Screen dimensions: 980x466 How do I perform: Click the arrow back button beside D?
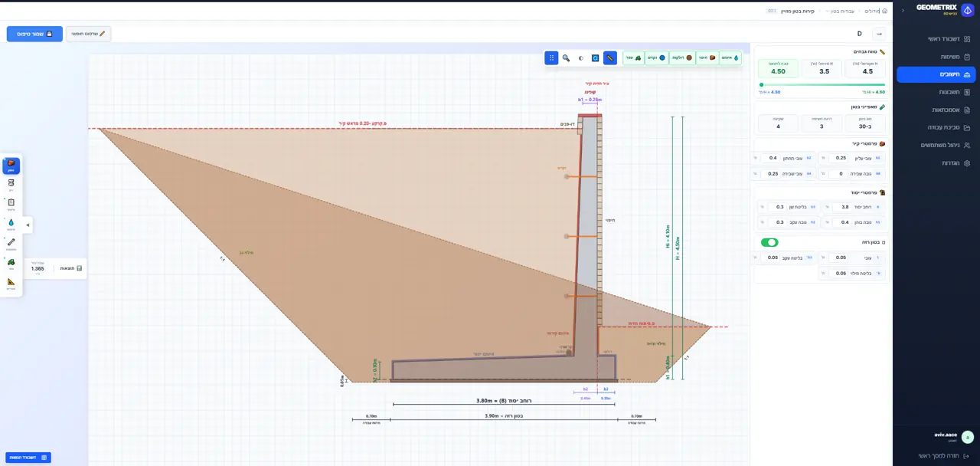879,34
